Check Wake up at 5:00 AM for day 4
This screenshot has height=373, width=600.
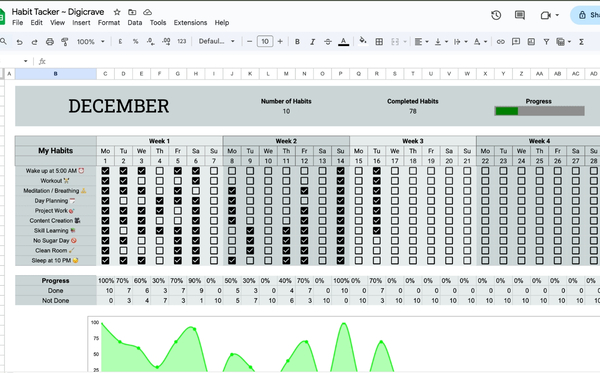click(160, 171)
